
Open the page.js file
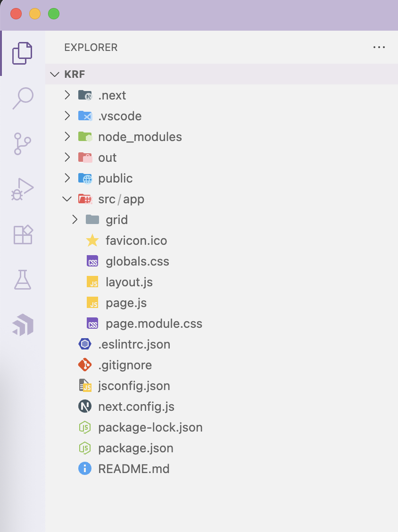click(126, 303)
